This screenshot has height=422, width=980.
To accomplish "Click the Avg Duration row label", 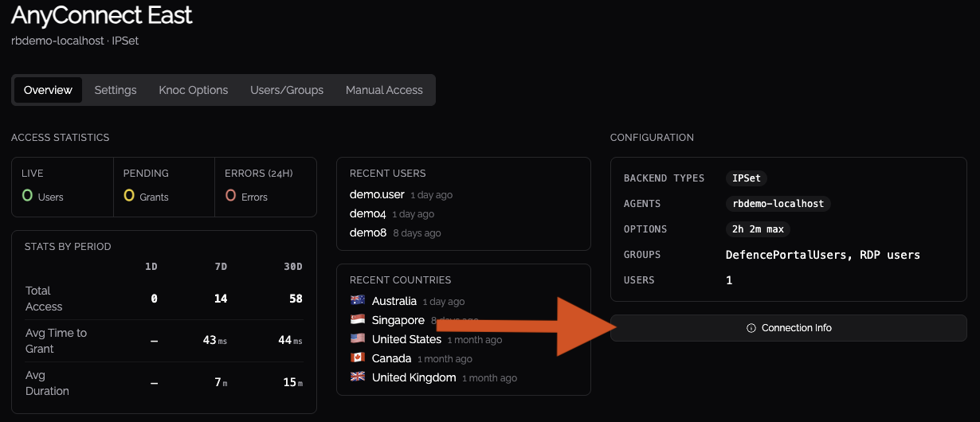I will [47, 383].
